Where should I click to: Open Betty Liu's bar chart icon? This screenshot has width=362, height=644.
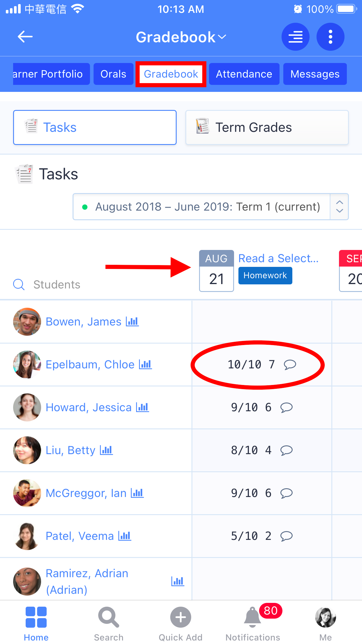pos(106,450)
